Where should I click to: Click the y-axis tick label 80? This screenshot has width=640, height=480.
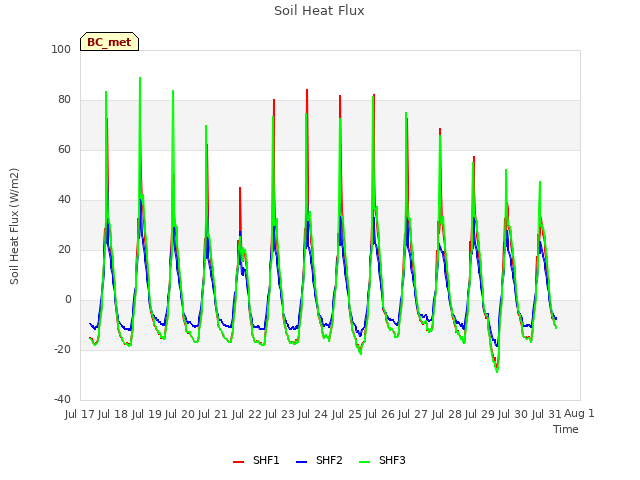[64, 100]
